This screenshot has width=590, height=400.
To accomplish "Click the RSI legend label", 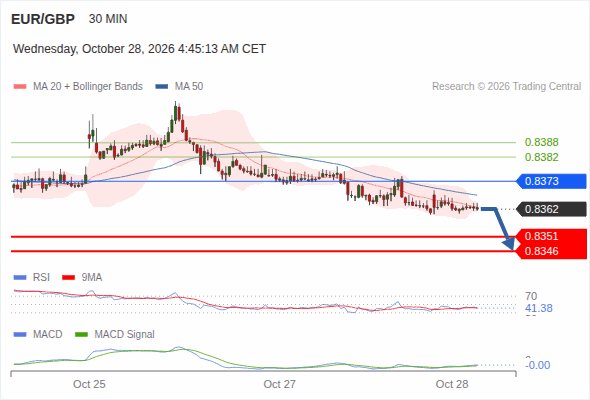I will 41,278.
